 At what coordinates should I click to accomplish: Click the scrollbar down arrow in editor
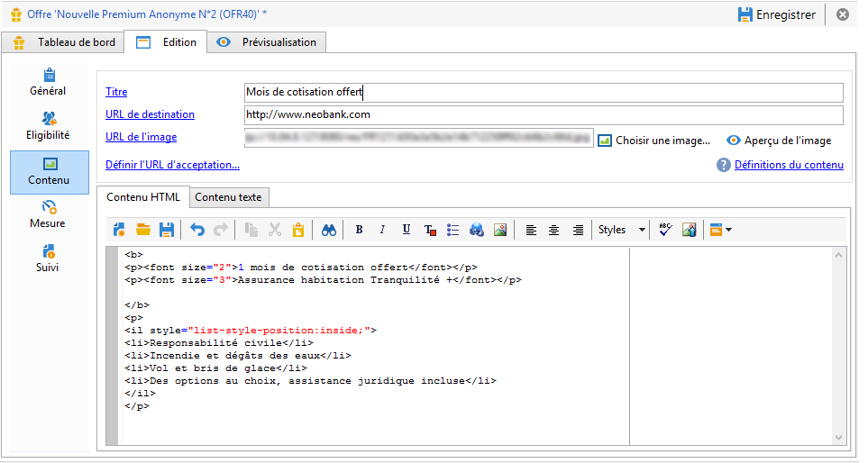(838, 438)
